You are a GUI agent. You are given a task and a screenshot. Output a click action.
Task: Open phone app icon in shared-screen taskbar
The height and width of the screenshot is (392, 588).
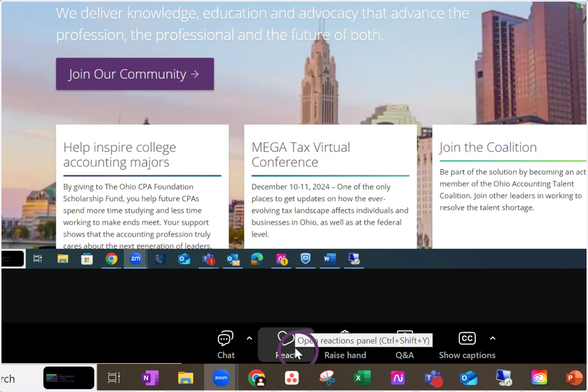pos(160,259)
